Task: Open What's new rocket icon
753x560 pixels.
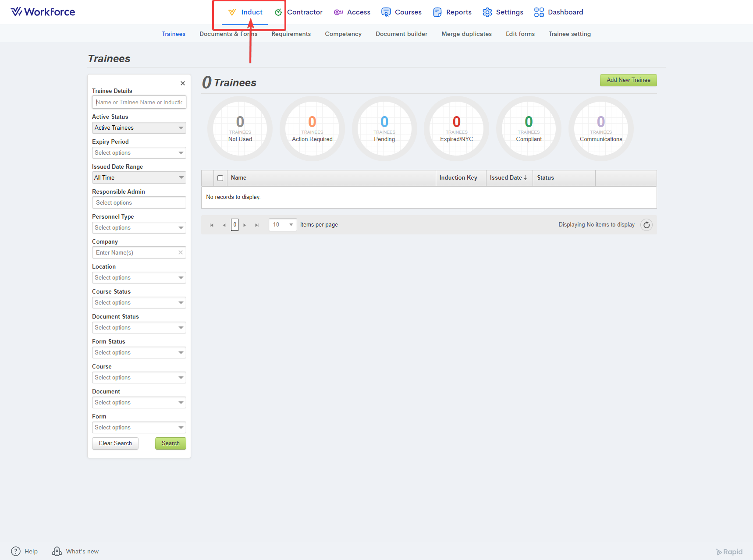Action: (57, 551)
